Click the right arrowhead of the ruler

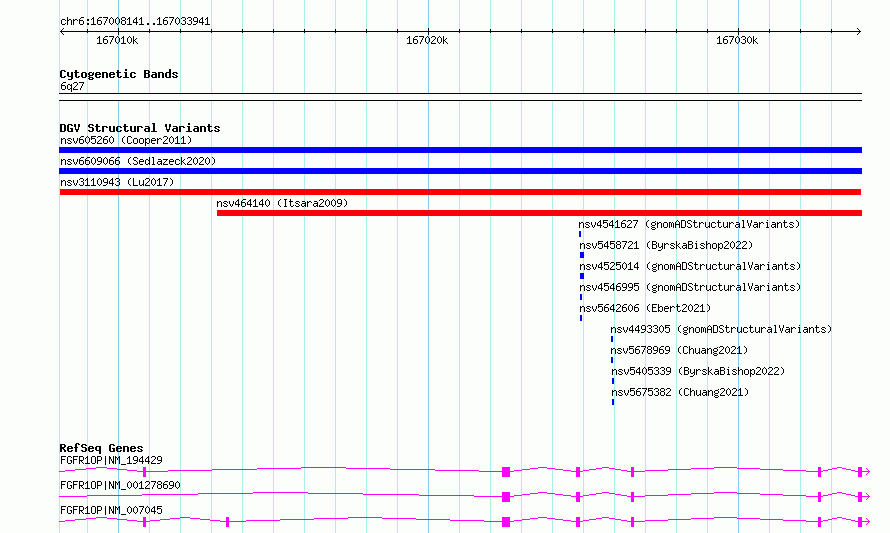click(x=859, y=31)
